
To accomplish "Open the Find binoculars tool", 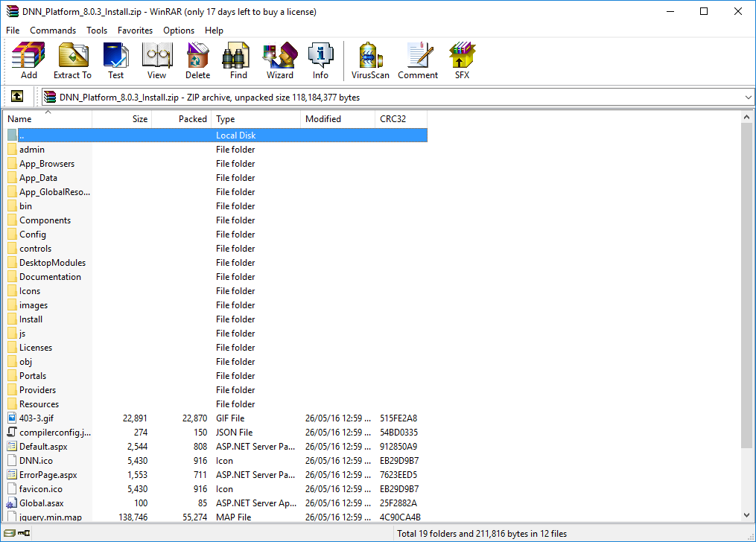I will click(238, 60).
